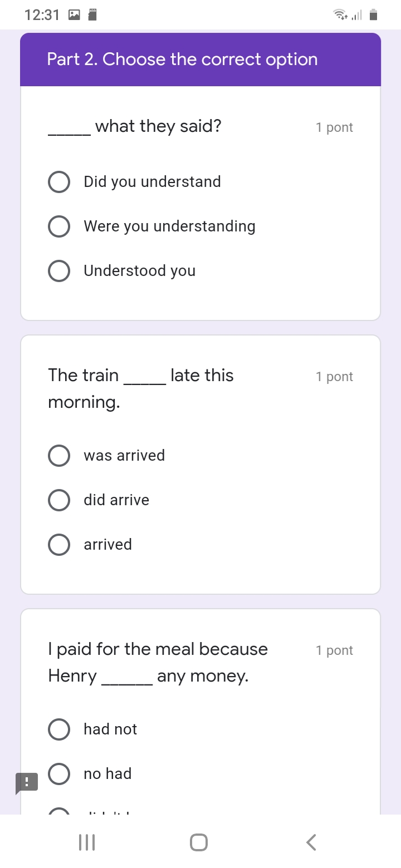
Task: Tap the 'Part 2. Choose the correct option' header
Action: point(182,60)
